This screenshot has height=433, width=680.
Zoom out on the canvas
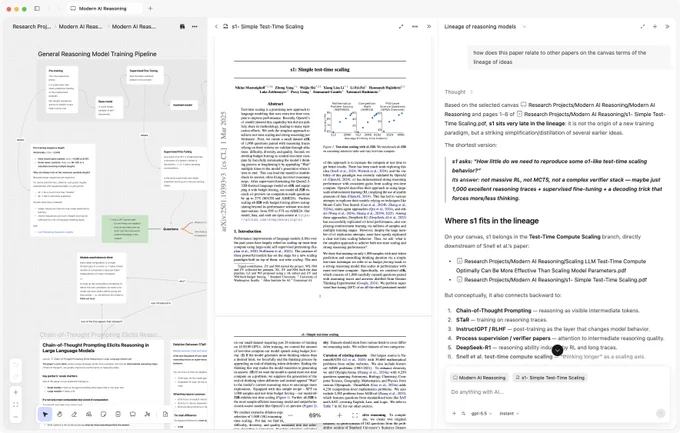pyautogui.click(x=16, y=417)
